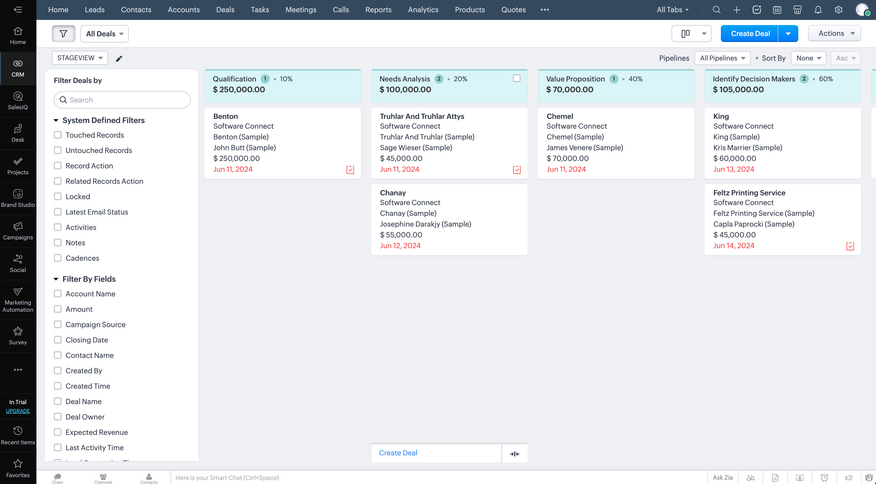Click the Create Deal button
876x484 pixels.
click(750, 34)
